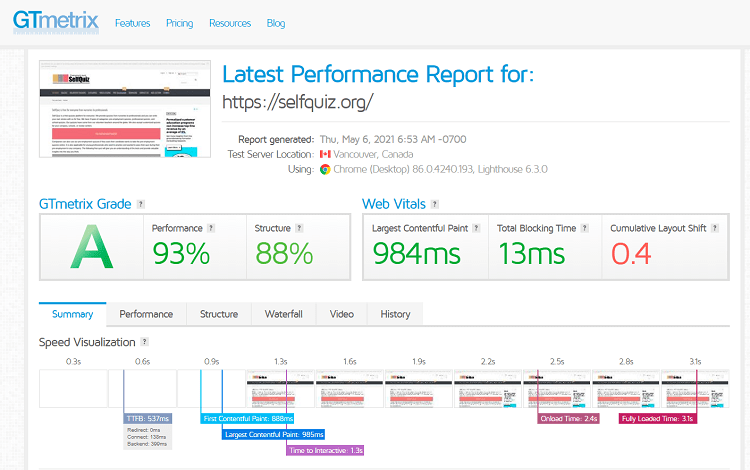
Task: Click Total Blocking Time help icon
Action: [585, 228]
